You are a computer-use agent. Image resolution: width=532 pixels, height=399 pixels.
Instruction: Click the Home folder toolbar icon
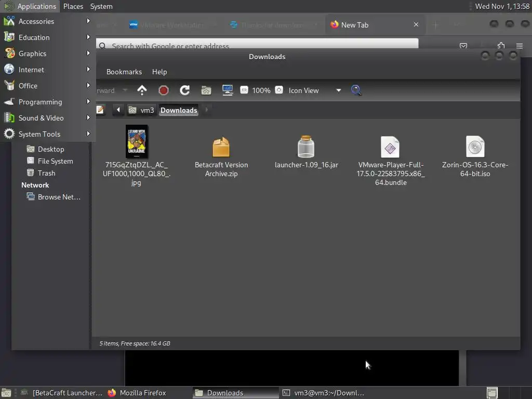206,90
